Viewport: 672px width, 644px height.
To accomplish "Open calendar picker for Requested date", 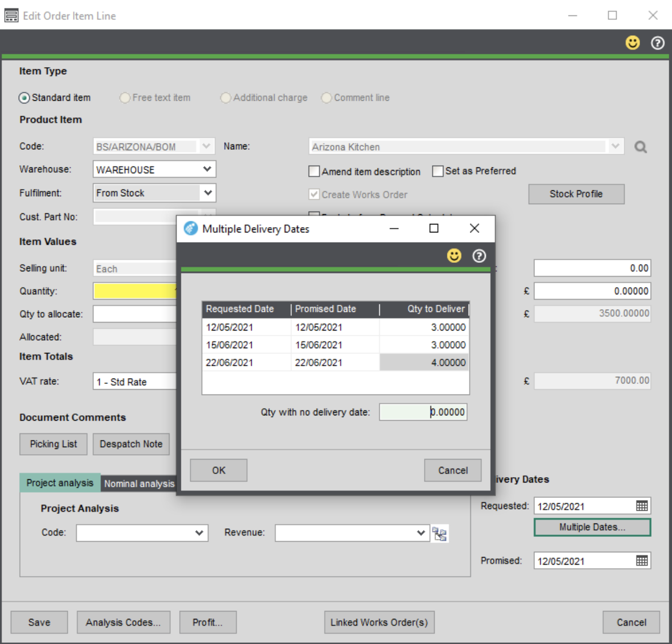I will click(642, 506).
